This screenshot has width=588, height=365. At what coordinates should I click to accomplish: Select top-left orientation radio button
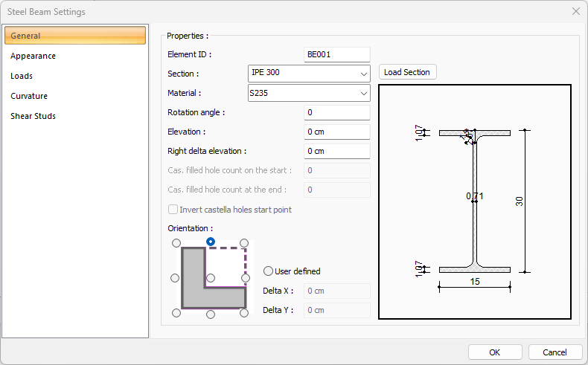click(x=176, y=243)
